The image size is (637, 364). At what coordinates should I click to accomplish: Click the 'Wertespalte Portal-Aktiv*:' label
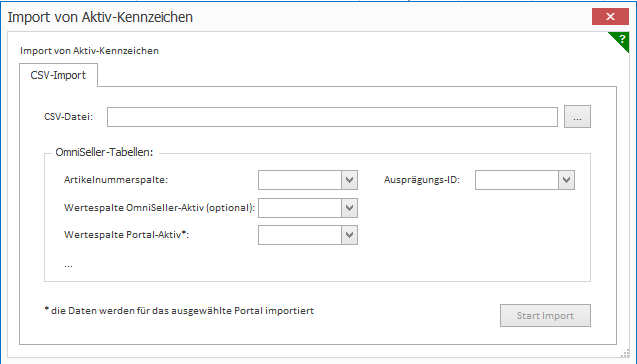pos(126,235)
